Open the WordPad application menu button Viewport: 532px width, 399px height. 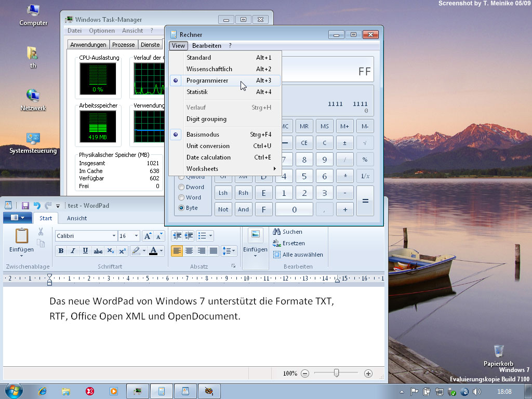(x=18, y=218)
